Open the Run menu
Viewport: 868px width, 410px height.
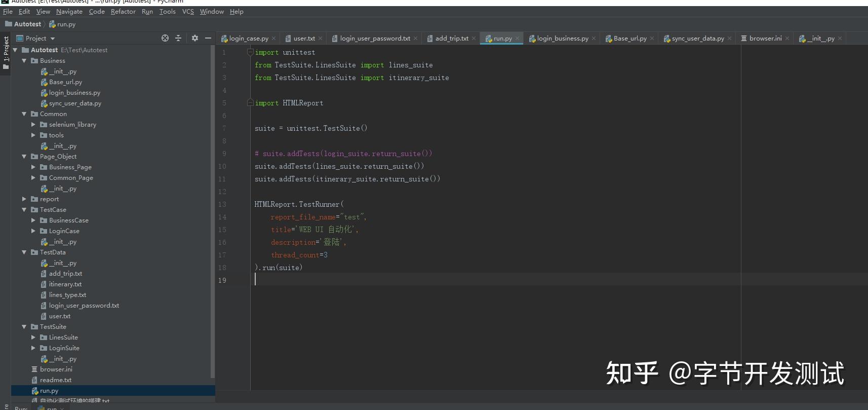[x=147, y=11]
